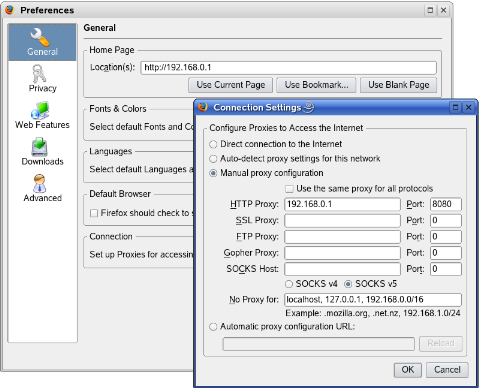This screenshot has width=480, height=389.
Task: Click Configure Proxies to Access the Internet heading
Action: coord(286,128)
